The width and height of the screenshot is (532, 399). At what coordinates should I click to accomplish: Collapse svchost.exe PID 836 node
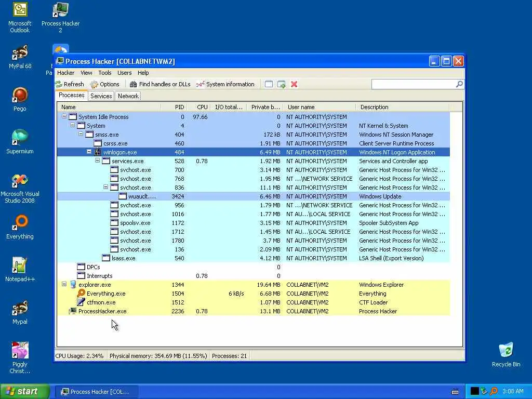(x=105, y=187)
